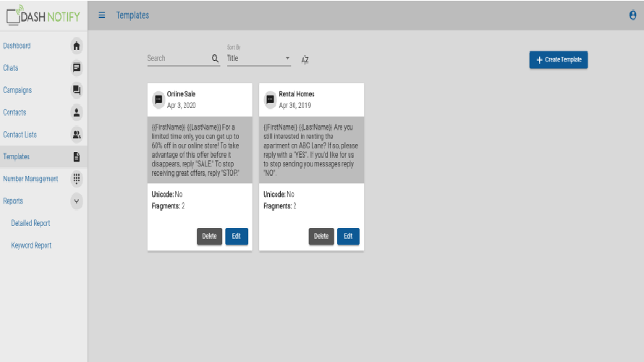Click Reports in the sidebar

pos(13,201)
